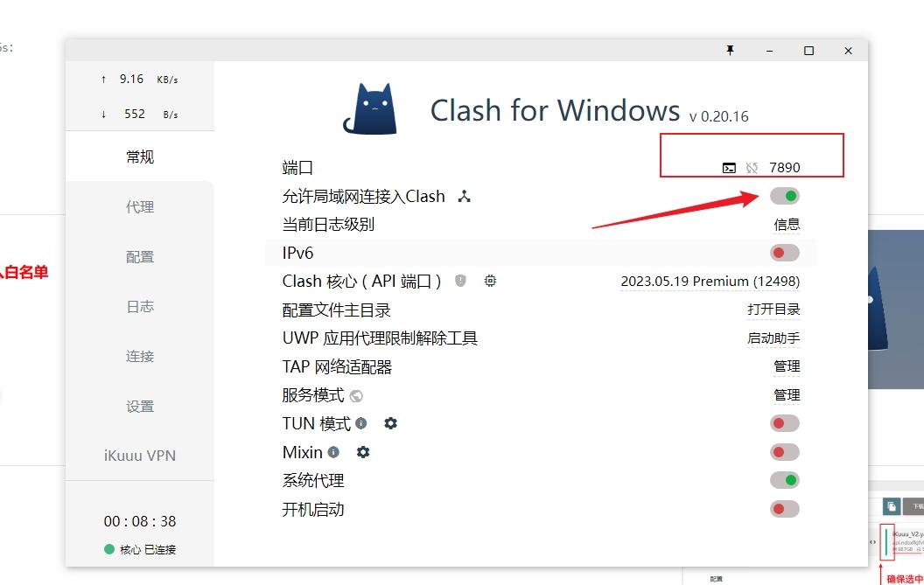Click the info icon next to Mixin

(x=333, y=452)
